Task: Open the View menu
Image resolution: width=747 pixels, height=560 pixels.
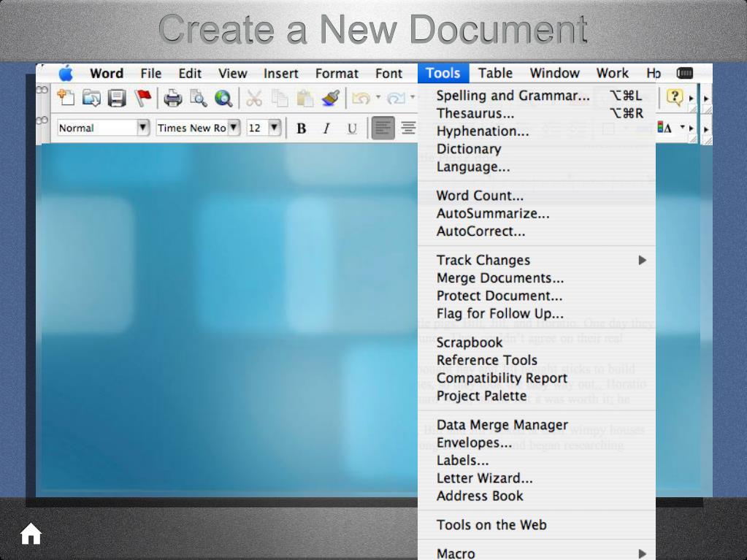Action: (x=232, y=73)
